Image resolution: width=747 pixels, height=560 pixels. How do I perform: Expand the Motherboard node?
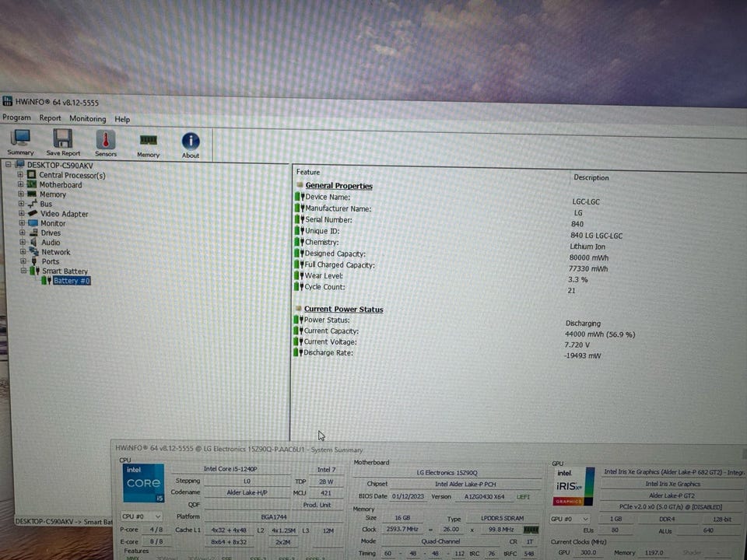tap(20, 184)
